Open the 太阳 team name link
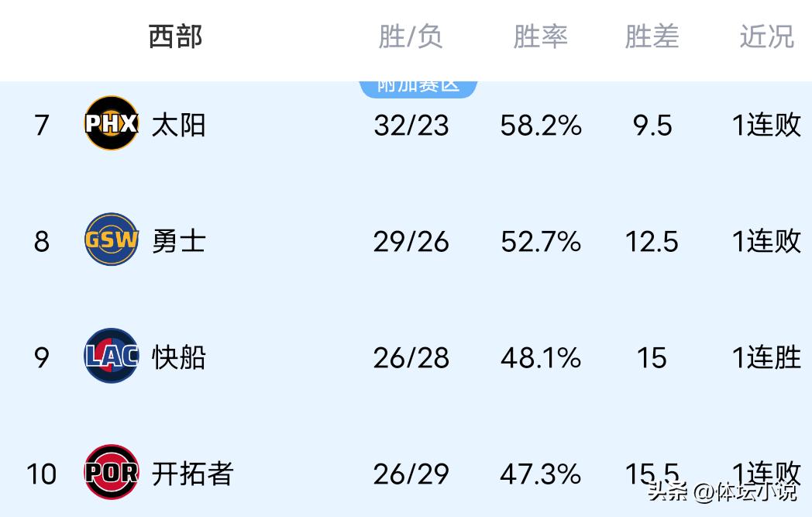This screenshot has width=812, height=517. point(178,125)
